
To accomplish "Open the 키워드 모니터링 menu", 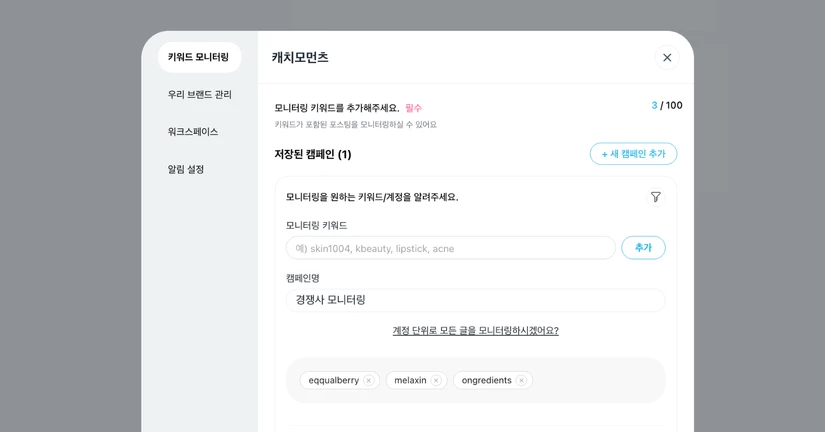I will 198,57.
